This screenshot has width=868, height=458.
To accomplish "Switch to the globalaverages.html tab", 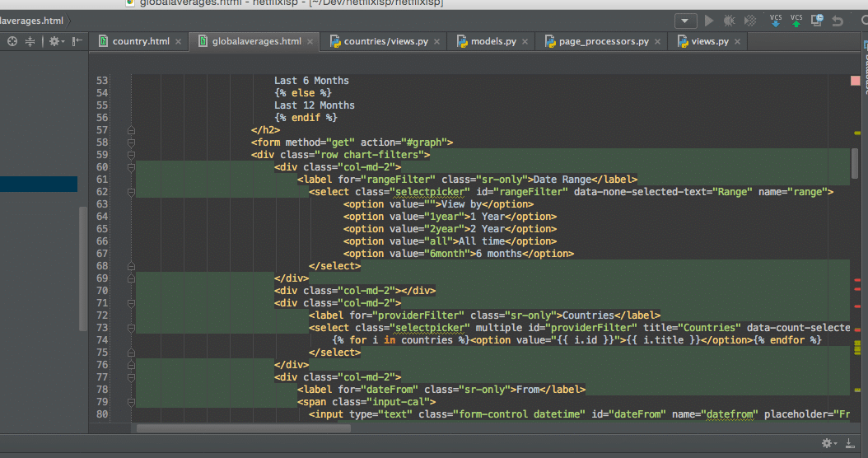I will pos(256,41).
